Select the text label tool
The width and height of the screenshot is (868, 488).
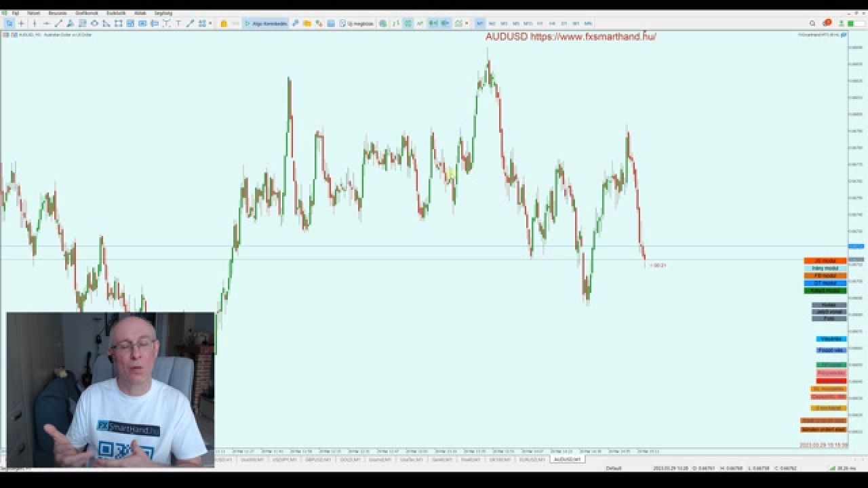tap(178, 23)
